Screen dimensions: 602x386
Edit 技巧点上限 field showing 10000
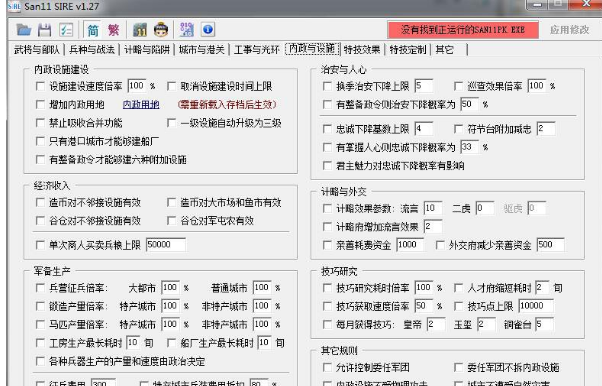coord(536,306)
